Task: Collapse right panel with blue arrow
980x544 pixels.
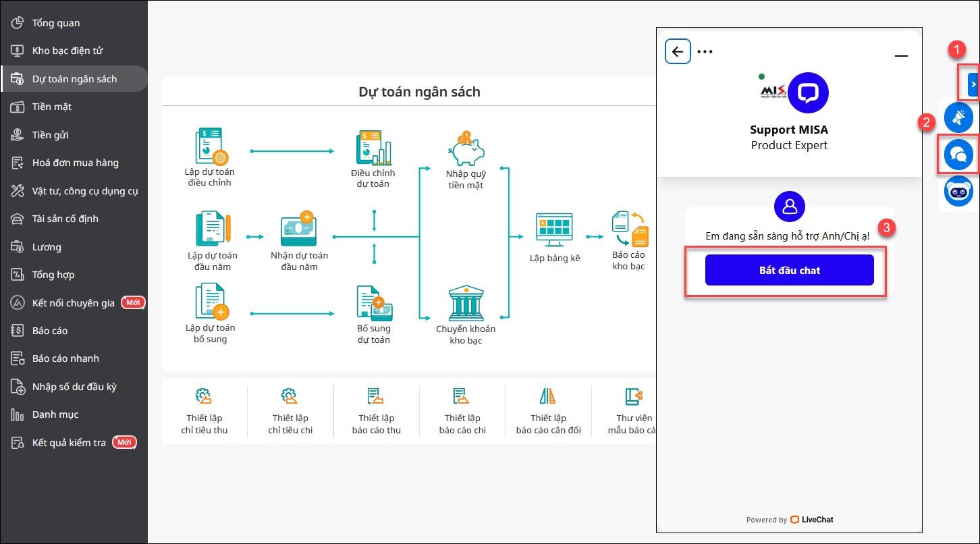Action: point(973,84)
